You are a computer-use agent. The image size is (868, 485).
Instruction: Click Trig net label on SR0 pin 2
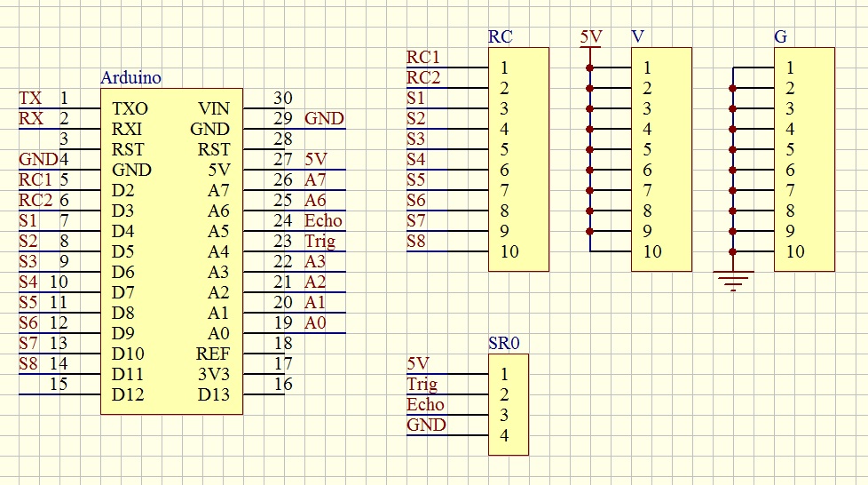pyautogui.click(x=422, y=385)
